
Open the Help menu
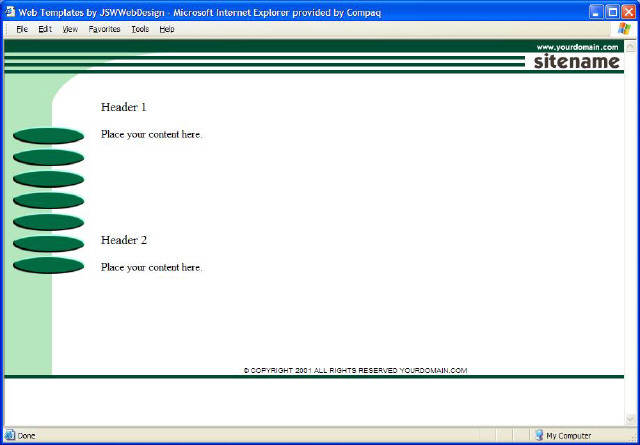click(167, 29)
